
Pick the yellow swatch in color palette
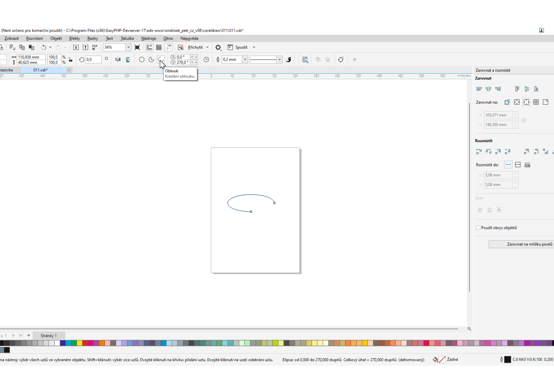point(79,343)
